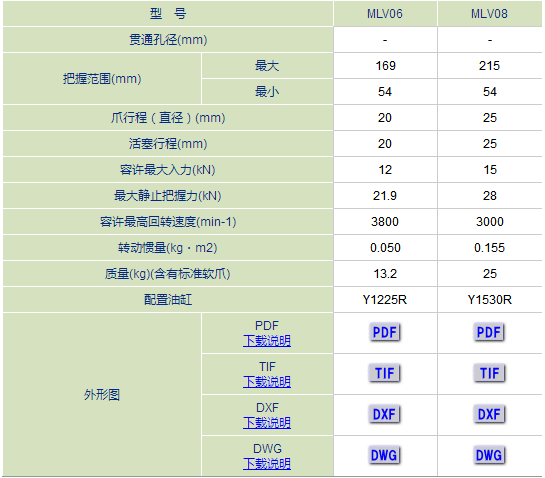
Task: Open the TIF 下载说明 link
Action: (x=267, y=382)
